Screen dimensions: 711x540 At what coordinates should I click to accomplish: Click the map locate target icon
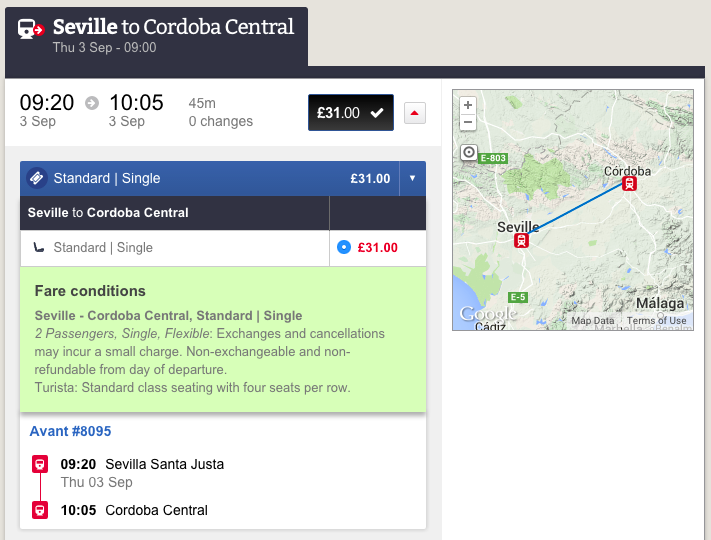click(x=469, y=152)
